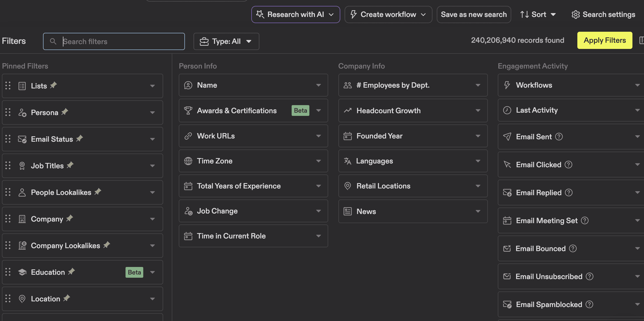Screen dimensions: 644x321
Task: Open the Create workflow menu
Action: [388, 15]
